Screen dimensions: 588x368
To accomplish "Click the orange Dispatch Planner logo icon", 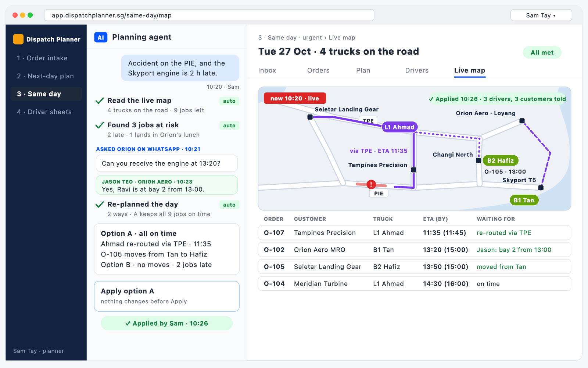I will point(18,39).
